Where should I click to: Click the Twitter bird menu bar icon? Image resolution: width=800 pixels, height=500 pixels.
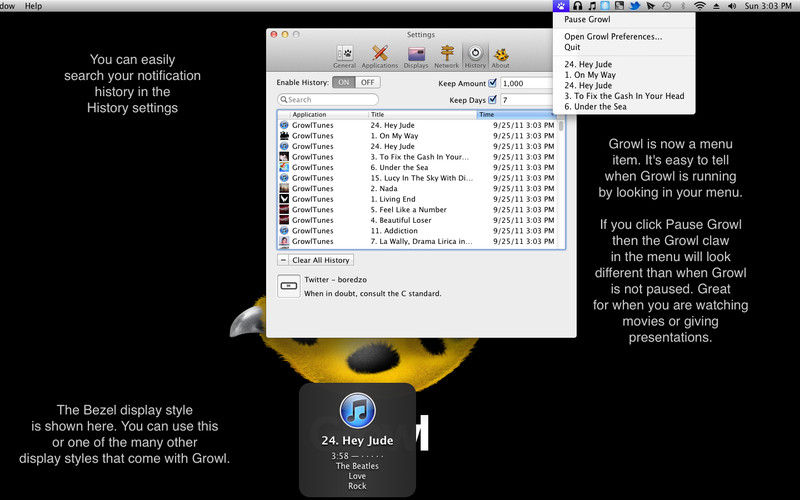click(x=635, y=6)
